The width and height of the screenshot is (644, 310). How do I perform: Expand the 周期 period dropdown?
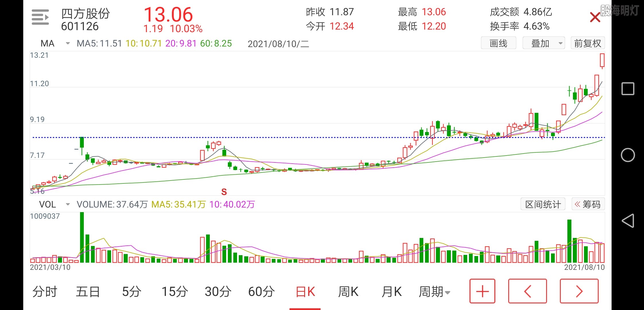pos(434,292)
